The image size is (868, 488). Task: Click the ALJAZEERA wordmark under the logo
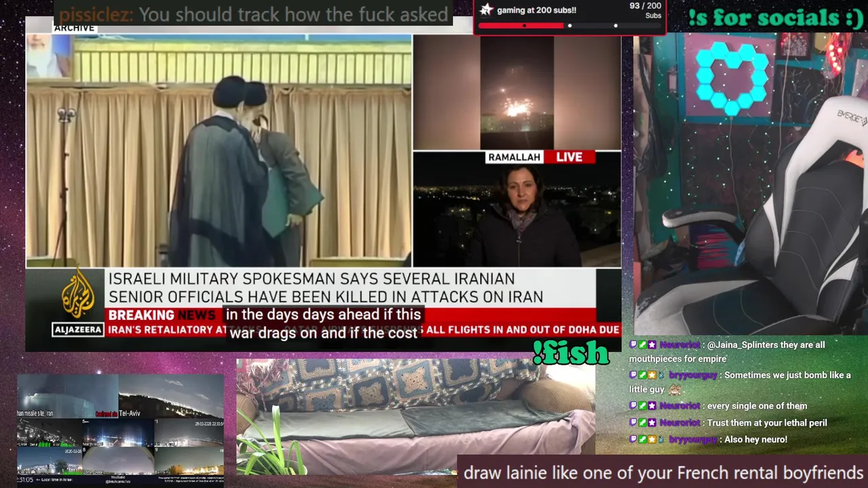[78, 329]
